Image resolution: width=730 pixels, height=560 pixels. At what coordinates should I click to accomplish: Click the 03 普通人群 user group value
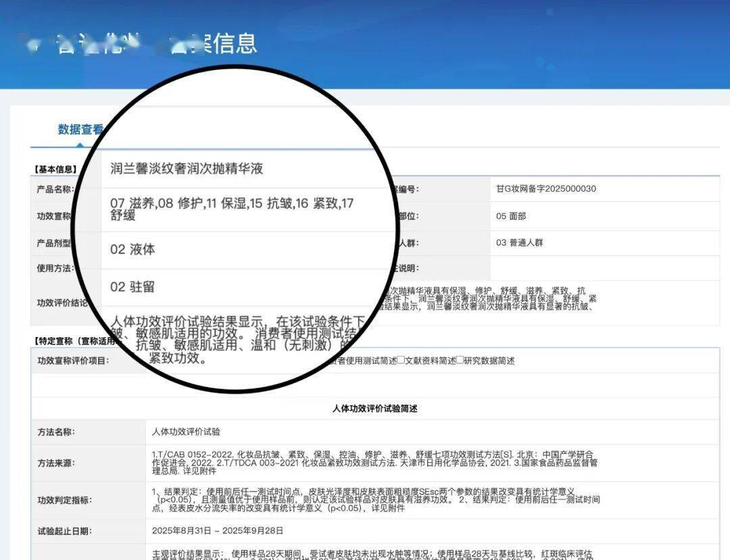(x=519, y=243)
